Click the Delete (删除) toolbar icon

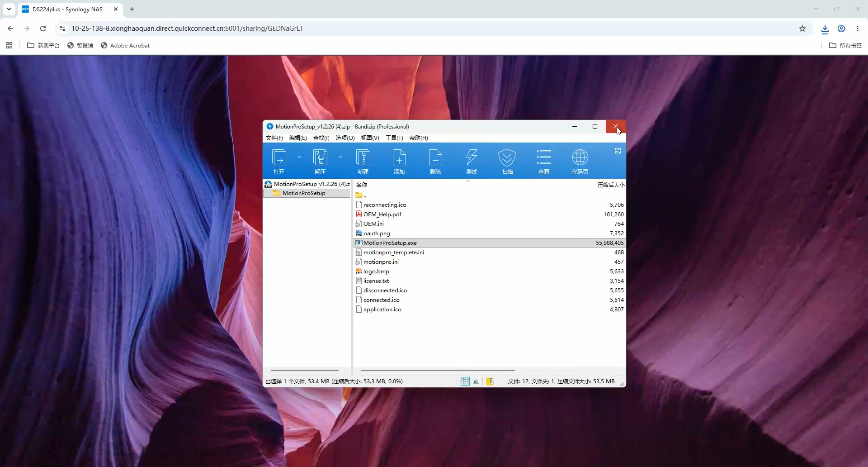point(435,162)
